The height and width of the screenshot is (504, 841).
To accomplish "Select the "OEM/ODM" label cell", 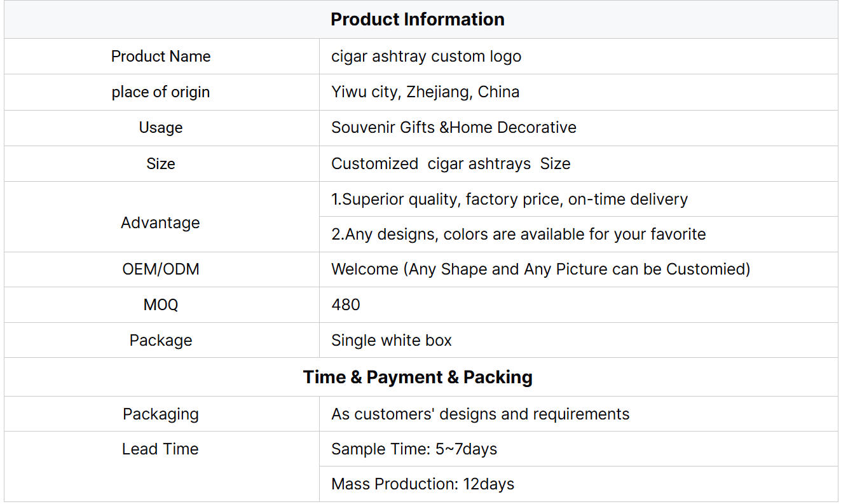I will coord(161,269).
